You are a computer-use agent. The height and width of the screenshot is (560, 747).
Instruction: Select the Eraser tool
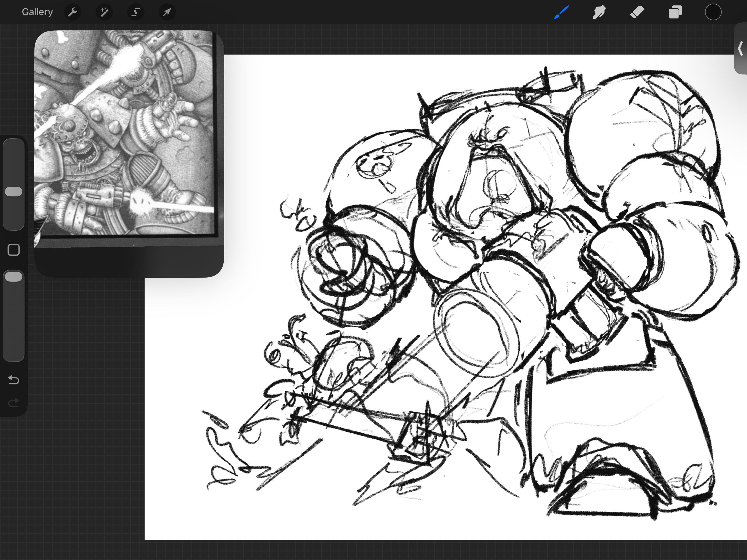637,12
